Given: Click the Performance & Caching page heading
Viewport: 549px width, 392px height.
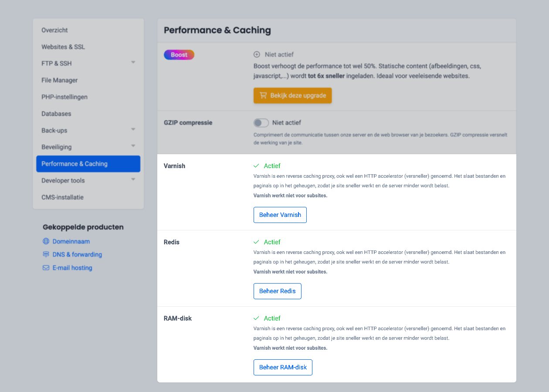Looking at the screenshot, I should [x=217, y=30].
